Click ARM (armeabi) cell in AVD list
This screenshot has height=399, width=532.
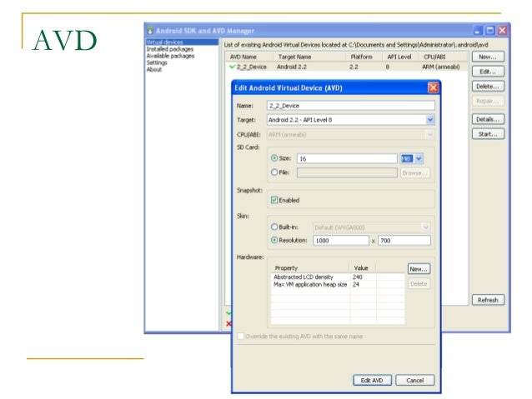pos(440,67)
